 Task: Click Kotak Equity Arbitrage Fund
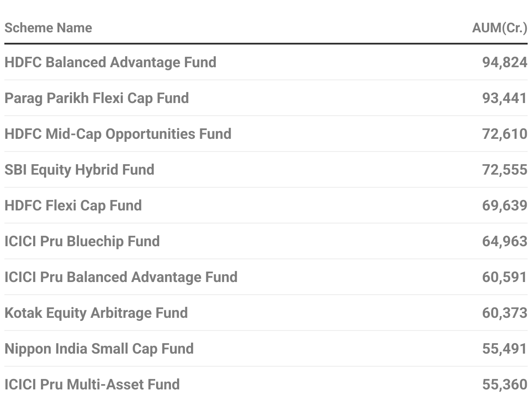point(96,313)
